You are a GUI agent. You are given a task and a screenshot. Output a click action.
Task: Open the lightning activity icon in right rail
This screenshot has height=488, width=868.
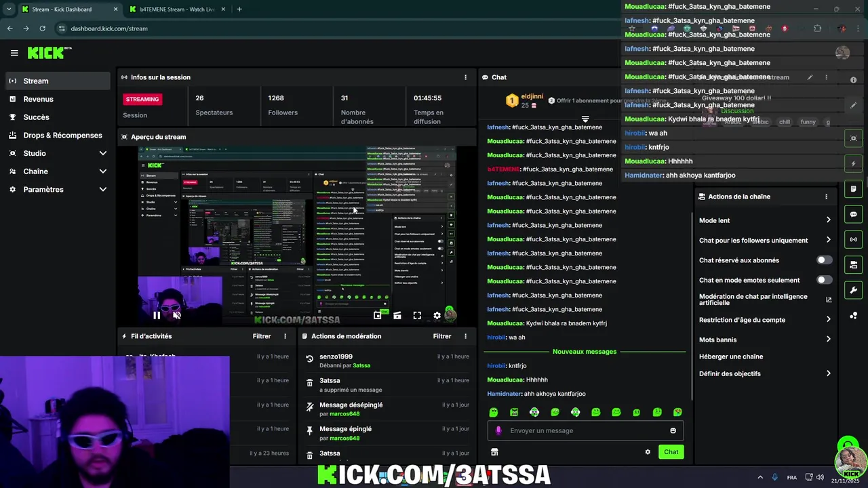click(853, 163)
